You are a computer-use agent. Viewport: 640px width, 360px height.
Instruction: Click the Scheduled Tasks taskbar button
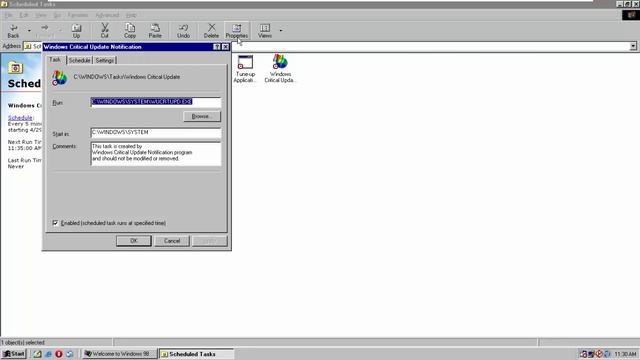tap(197, 354)
